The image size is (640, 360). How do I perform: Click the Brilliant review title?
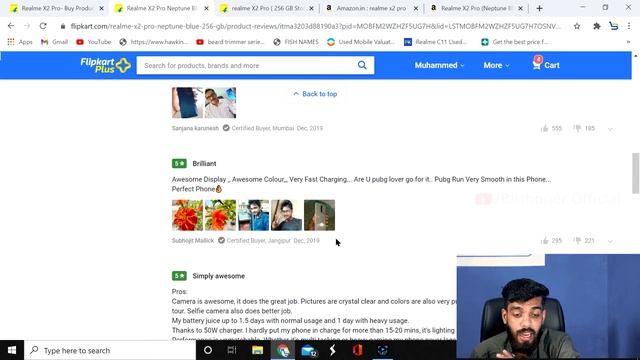coord(204,164)
